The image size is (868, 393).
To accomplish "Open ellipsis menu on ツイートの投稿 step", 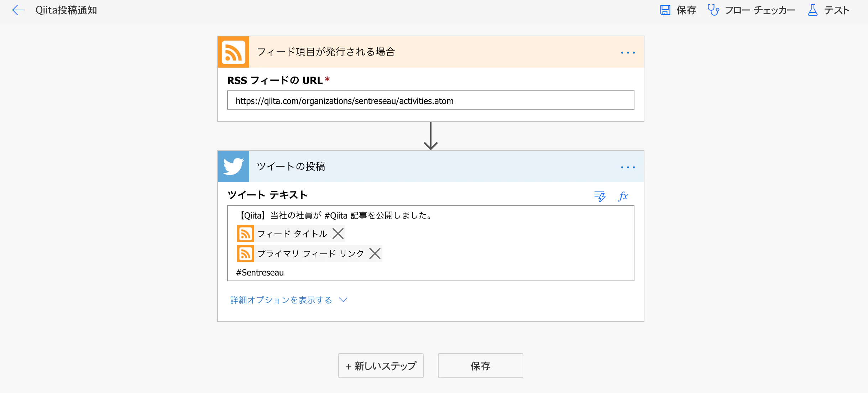I will coord(628,167).
